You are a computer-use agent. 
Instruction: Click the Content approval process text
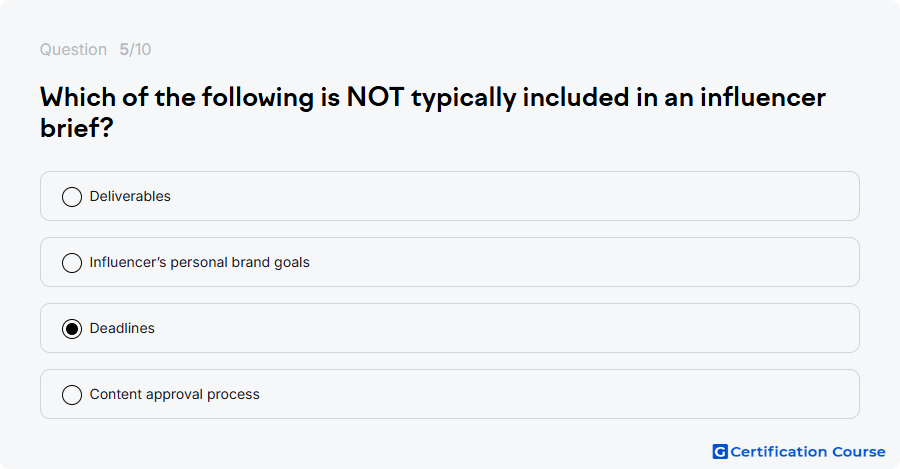tap(174, 394)
